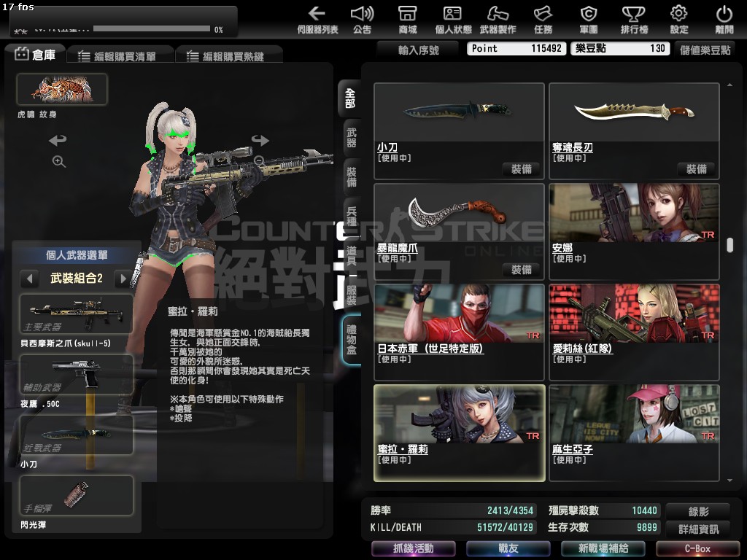The width and height of the screenshot is (747, 560).
Task: Click the experience progress bar at top
Action: click(x=152, y=29)
